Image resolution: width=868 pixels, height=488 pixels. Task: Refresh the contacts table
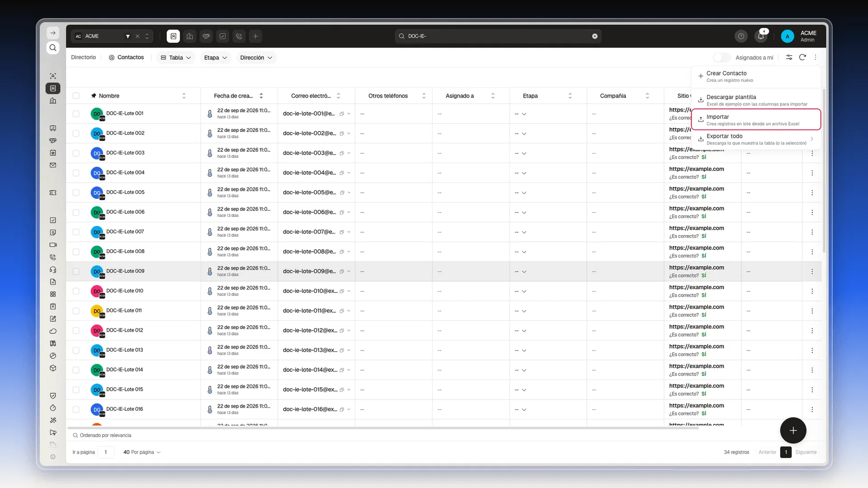click(x=802, y=57)
